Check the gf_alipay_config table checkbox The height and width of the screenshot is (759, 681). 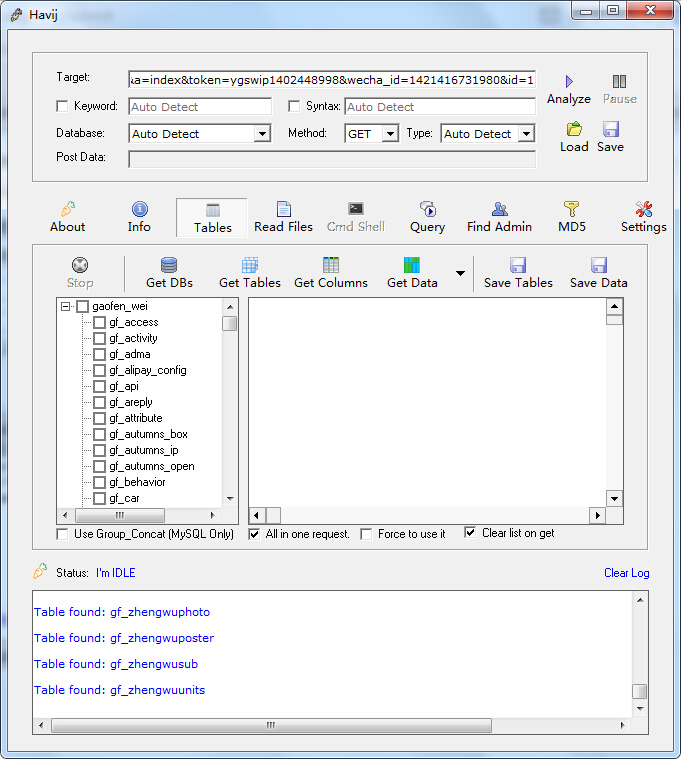tap(99, 370)
